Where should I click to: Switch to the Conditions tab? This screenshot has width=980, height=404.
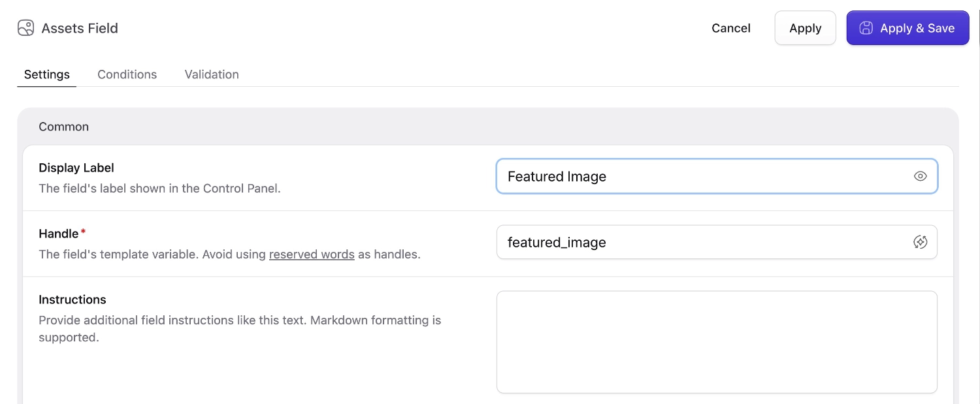point(127,74)
